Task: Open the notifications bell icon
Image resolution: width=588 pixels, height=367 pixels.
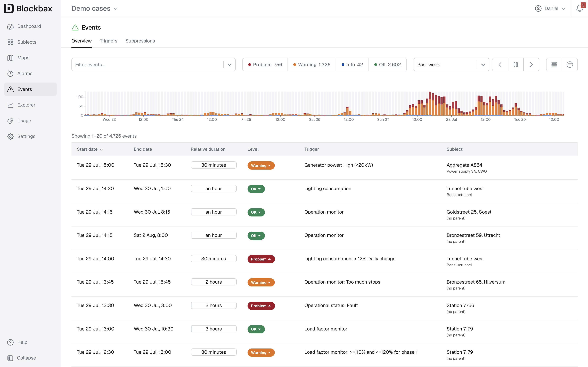Action: pos(579,8)
